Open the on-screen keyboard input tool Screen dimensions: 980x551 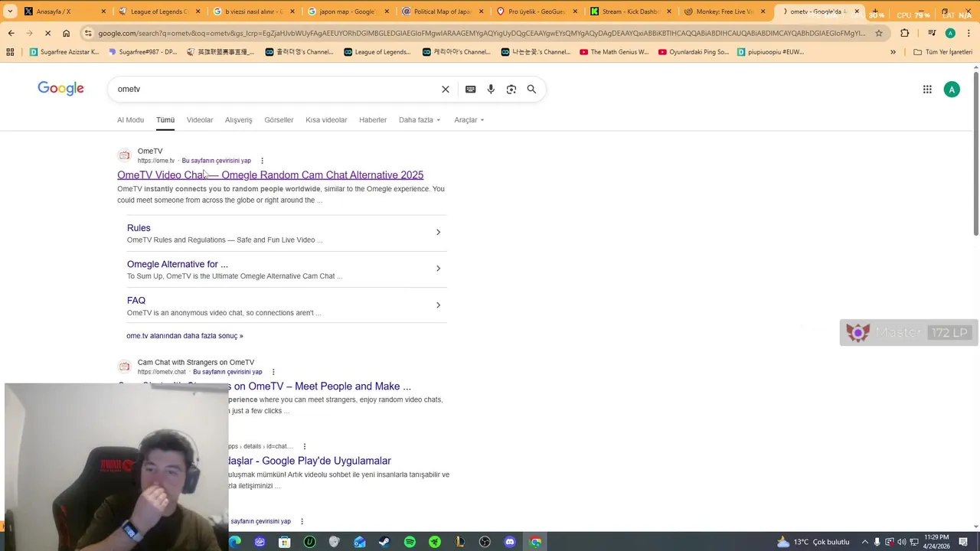471,89
